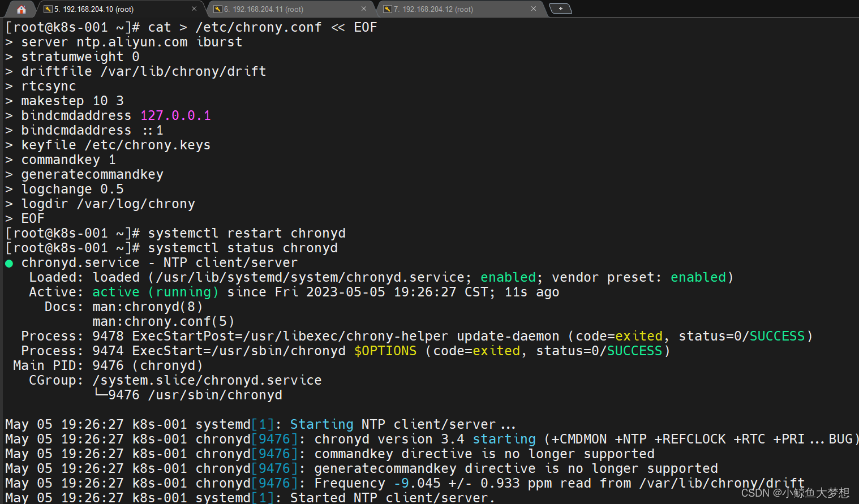The height and width of the screenshot is (504, 859).
Task: Switch to the 192.168.204.11 session tab
Action: pyautogui.click(x=291, y=9)
